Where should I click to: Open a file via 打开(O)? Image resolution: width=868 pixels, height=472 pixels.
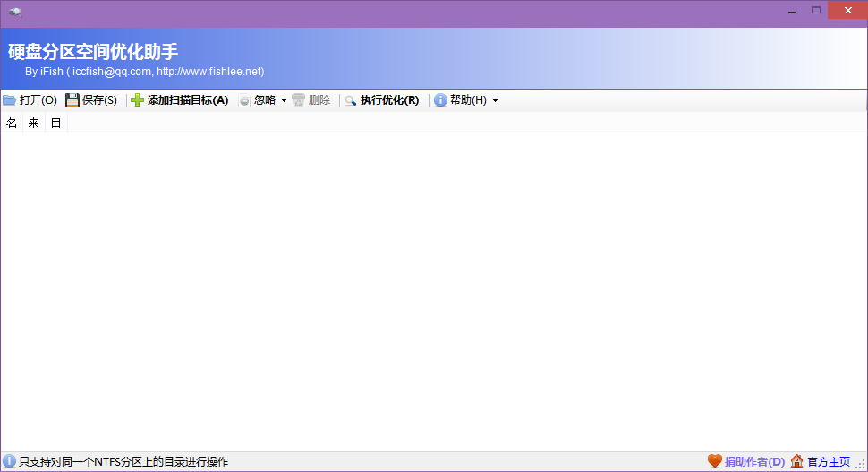pos(30,100)
